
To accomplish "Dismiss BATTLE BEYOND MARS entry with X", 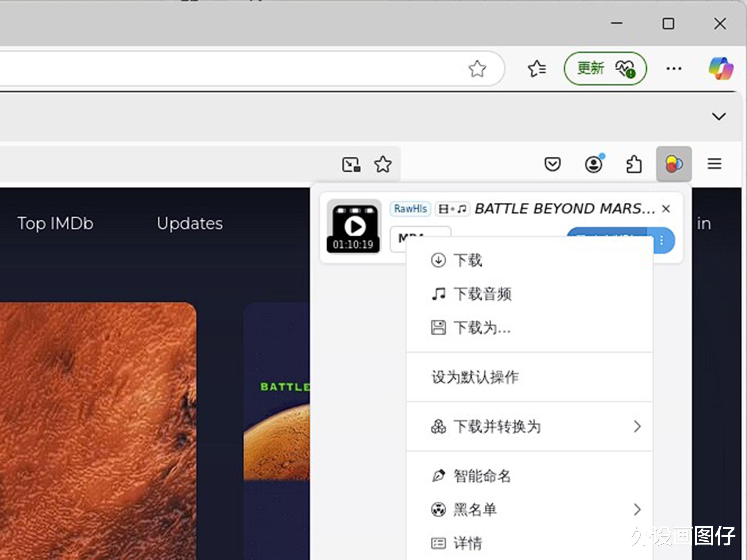I will pyautogui.click(x=666, y=209).
